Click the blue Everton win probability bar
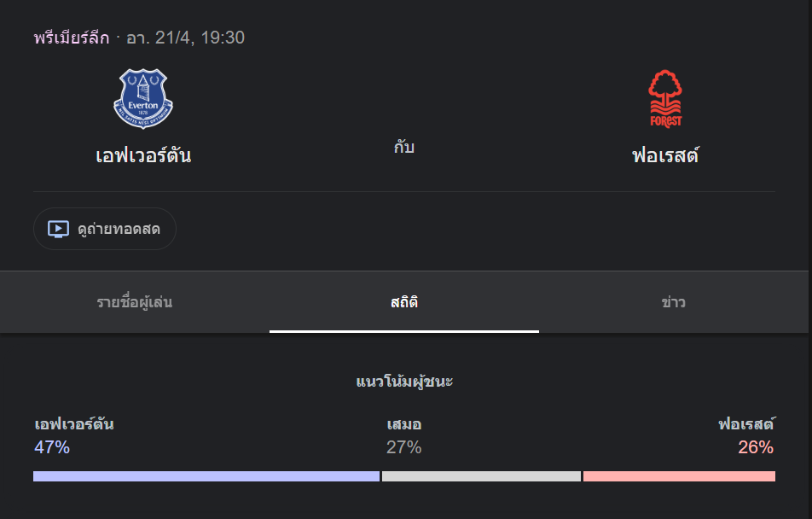Viewport: 812px width, 519px height. pos(206,476)
